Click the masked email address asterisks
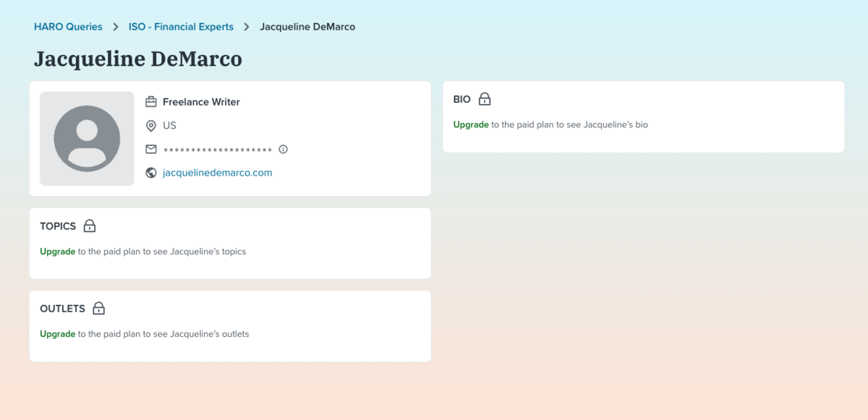 point(217,150)
